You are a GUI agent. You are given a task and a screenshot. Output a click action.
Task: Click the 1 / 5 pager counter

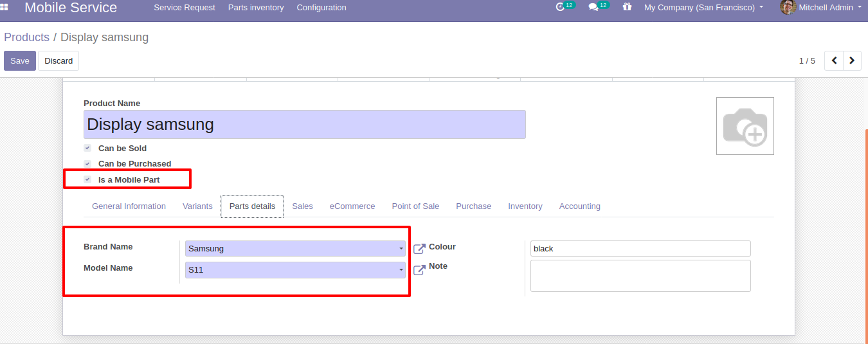(x=807, y=60)
